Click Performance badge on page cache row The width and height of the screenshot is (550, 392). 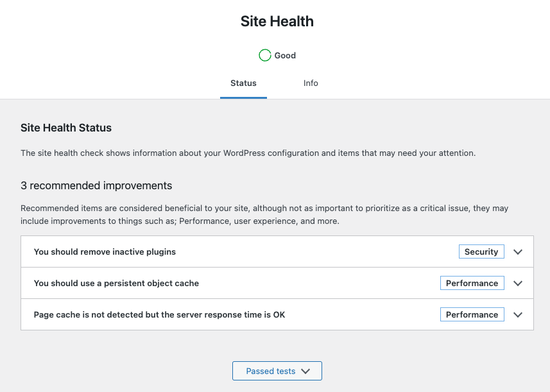(x=472, y=314)
